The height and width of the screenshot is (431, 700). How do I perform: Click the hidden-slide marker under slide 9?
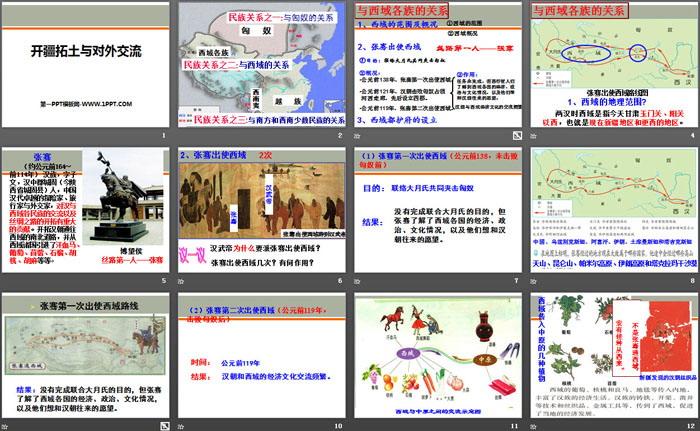click(165, 427)
